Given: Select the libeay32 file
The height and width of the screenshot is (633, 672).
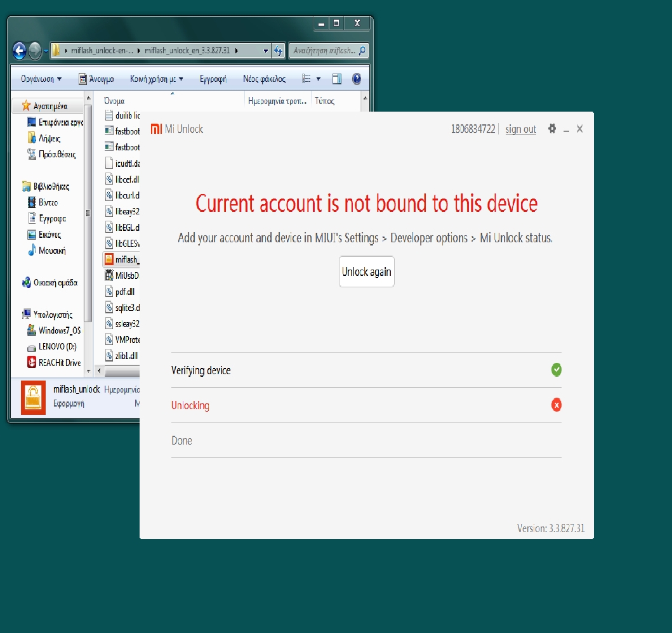Looking at the screenshot, I should point(122,212).
